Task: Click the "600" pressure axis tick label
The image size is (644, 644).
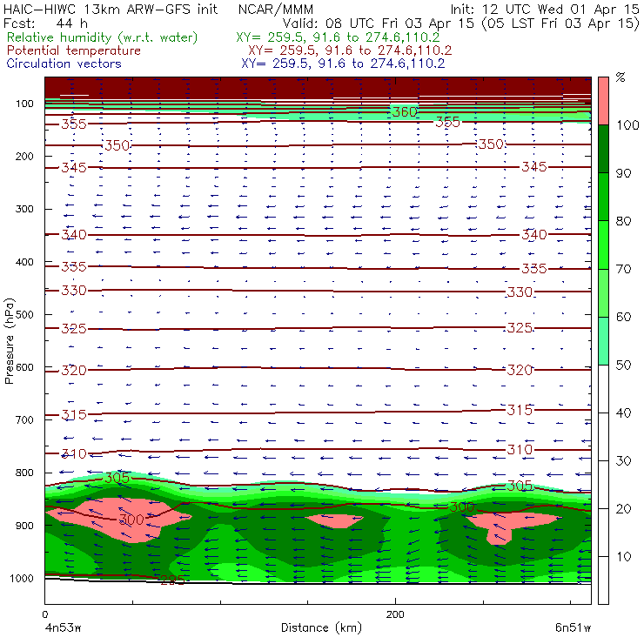Action: pyautogui.click(x=24, y=367)
